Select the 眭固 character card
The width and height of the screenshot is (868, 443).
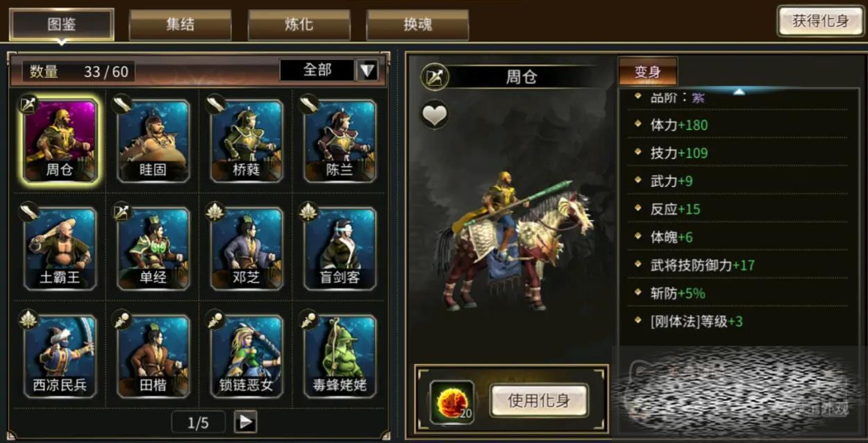153,140
